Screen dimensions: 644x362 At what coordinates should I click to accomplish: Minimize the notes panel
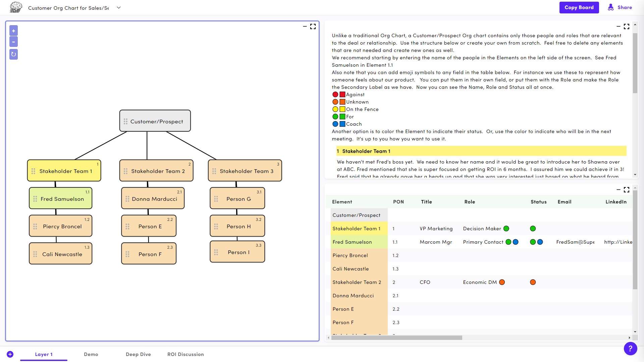point(619,26)
